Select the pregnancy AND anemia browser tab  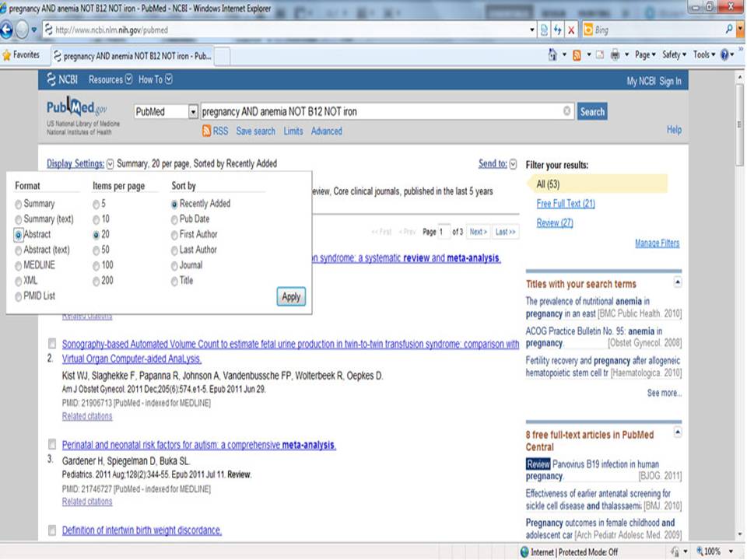(132, 56)
